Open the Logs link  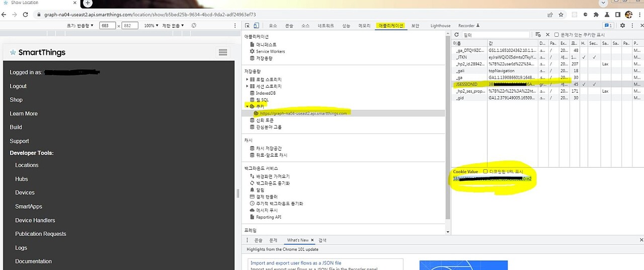coord(21,248)
